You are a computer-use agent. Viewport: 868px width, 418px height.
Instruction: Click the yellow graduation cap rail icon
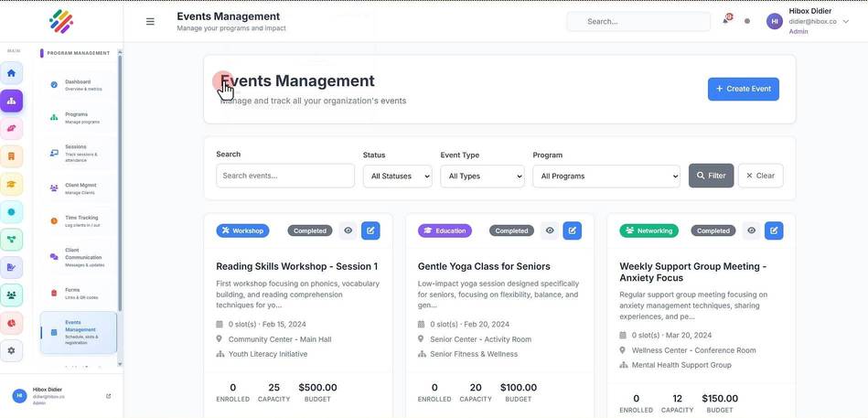click(x=11, y=185)
